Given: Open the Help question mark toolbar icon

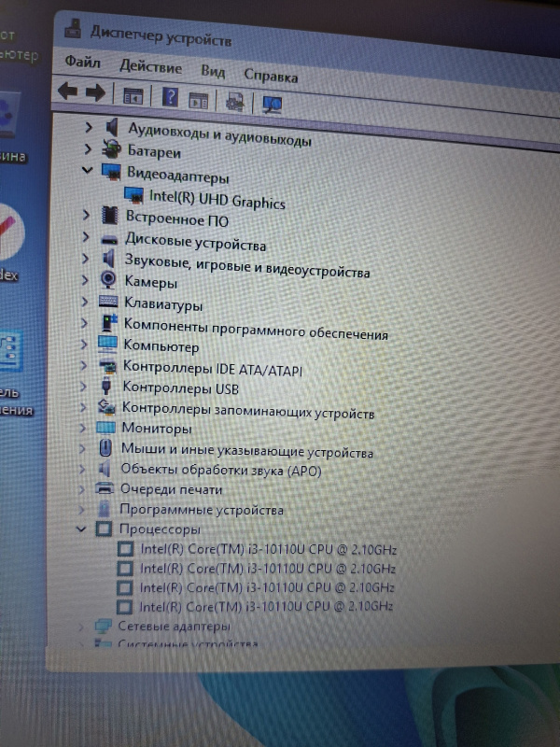Looking at the screenshot, I should tap(170, 97).
